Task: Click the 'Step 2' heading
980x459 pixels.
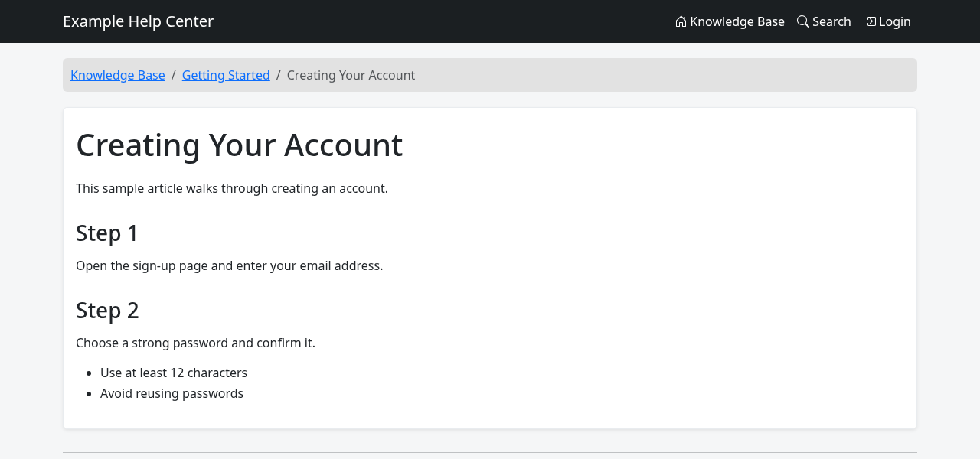Action: 107,311
